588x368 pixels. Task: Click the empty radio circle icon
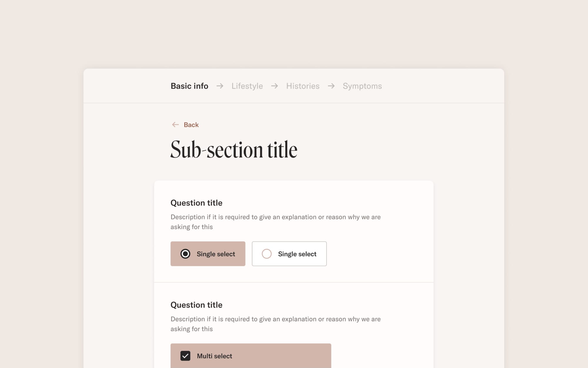click(267, 253)
